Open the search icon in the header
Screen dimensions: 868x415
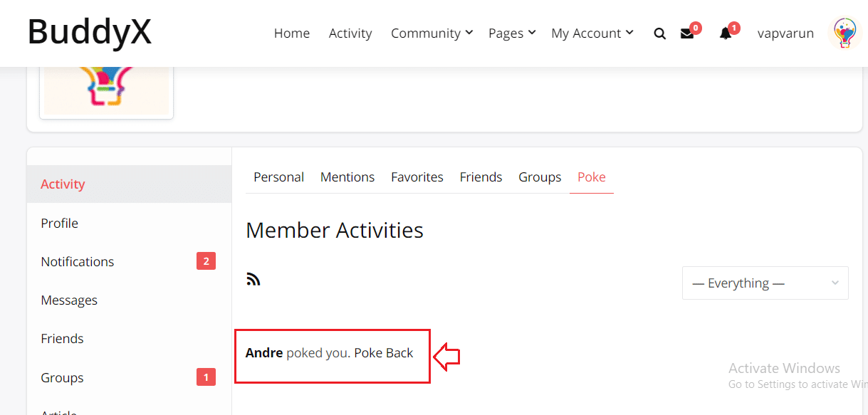pyautogui.click(x=659, y=33)
